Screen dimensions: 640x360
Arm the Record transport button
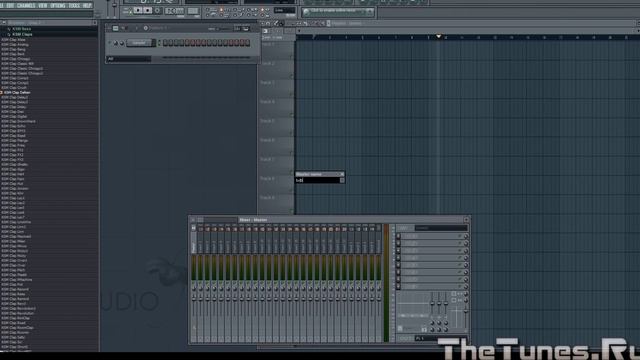[158, 10]
